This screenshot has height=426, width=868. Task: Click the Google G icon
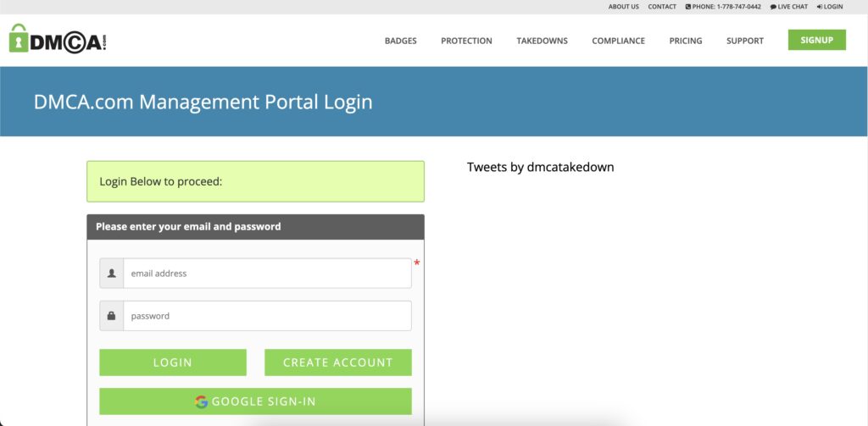(202, 401)
